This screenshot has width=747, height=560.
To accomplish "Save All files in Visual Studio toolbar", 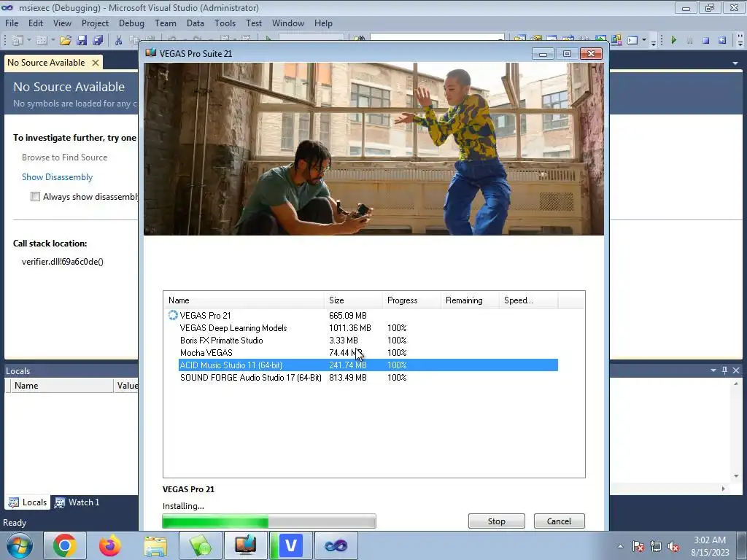I will (98, 41).
